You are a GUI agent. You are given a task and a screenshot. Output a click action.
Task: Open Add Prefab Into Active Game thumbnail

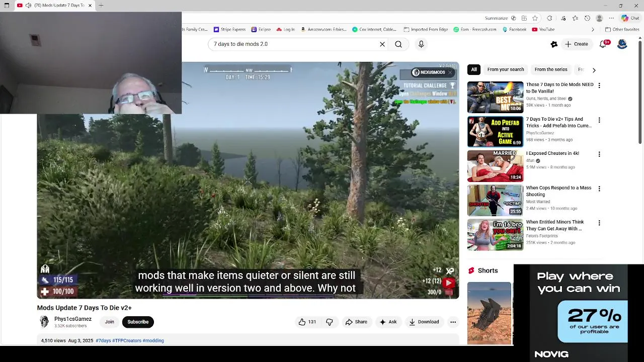pos(495,131)
